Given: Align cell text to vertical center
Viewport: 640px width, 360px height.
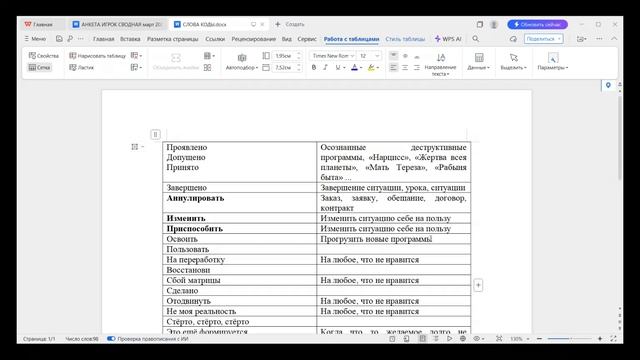Looking at the screenshot, I should [405, 56].
